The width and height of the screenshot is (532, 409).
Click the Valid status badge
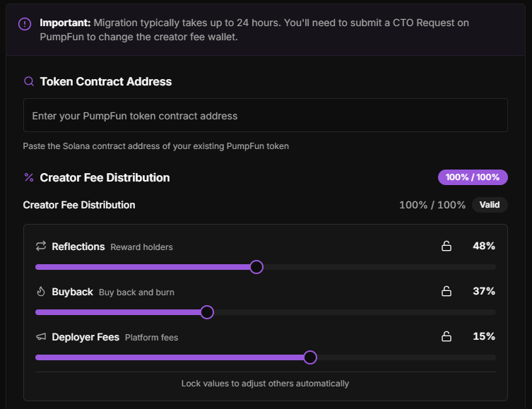pyautogui.click(x=490, y=205)
